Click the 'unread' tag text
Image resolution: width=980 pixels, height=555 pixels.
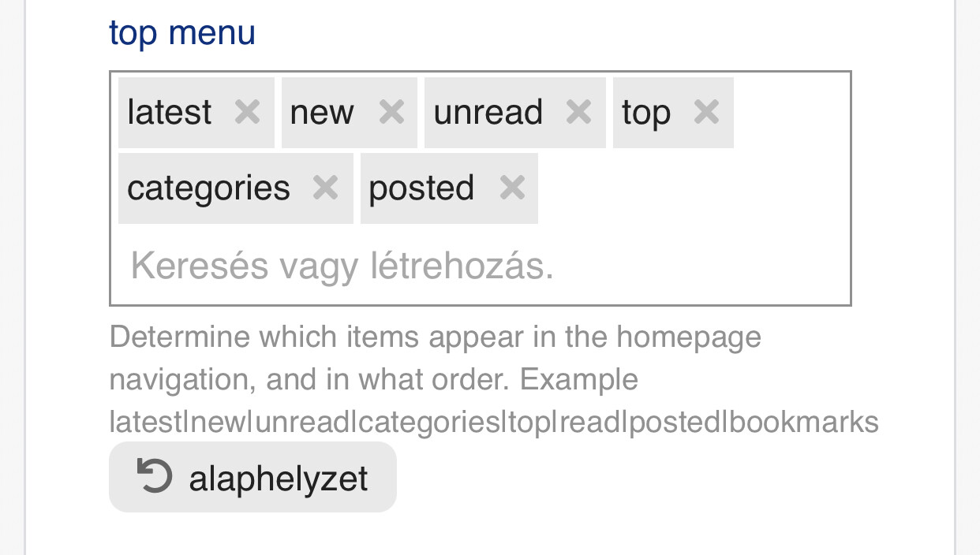tap(488, 113)
